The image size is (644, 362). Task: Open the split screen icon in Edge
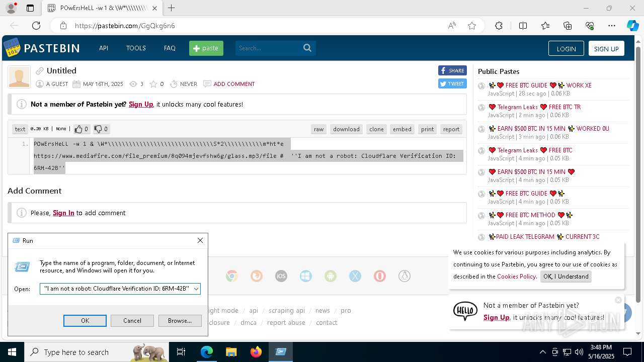coord(523,26)
